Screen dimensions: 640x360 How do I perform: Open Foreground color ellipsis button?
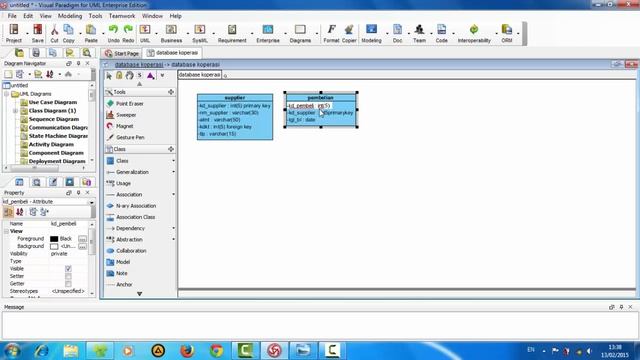click(82, 239)
